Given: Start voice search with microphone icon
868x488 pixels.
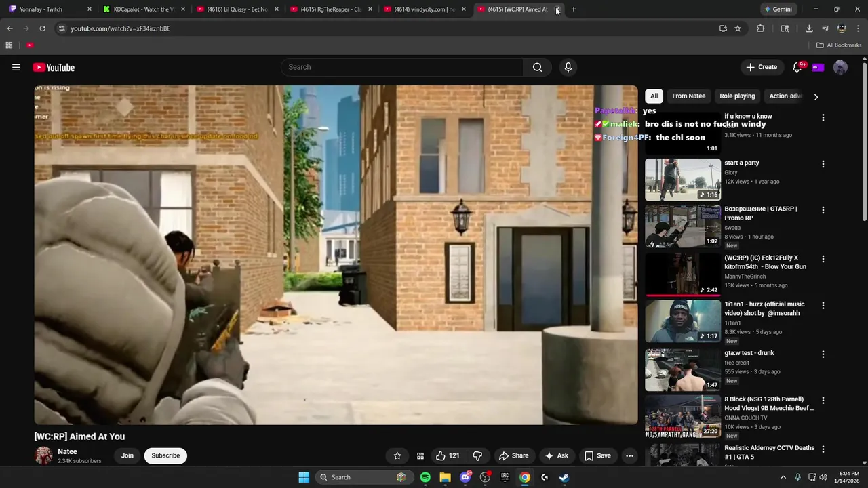Looking at the screenshot, I should pyautogui.click(x=568, y=67).
